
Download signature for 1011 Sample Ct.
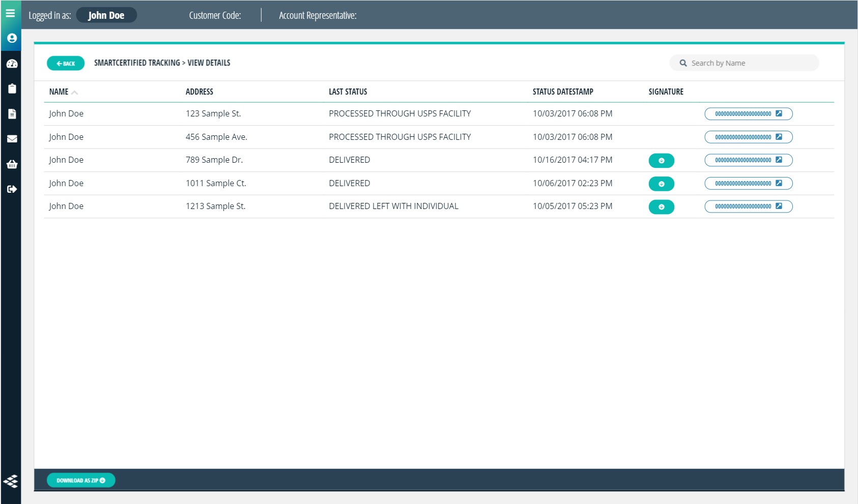pyautogui.click(x=661, y=184)
